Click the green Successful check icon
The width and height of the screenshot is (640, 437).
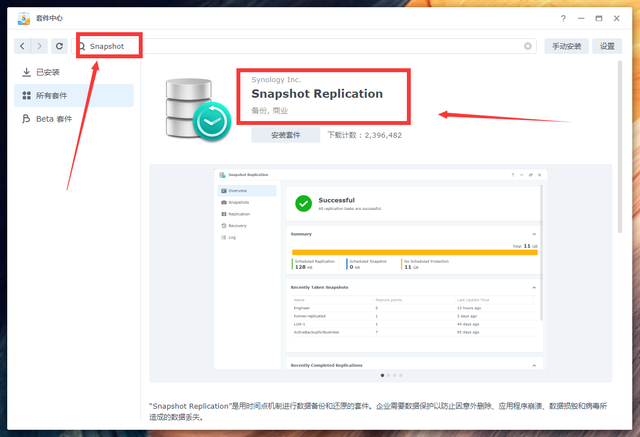pyautogui.click(x=304, y=203)
